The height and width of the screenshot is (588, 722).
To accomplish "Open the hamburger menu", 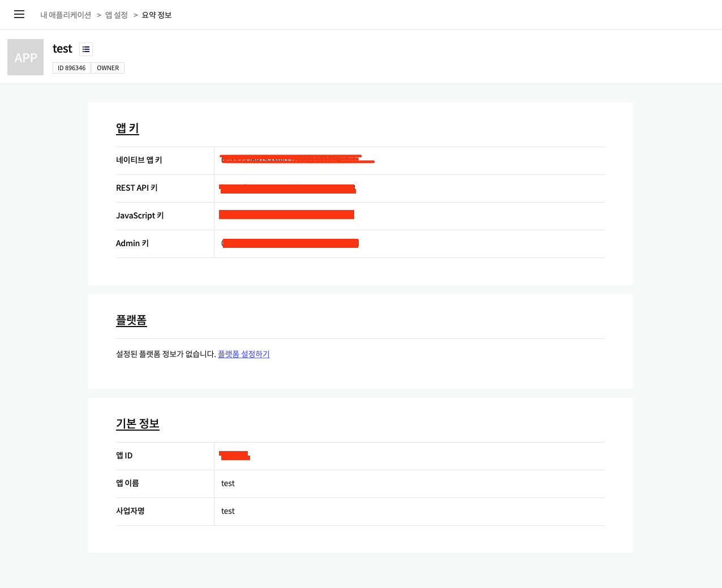I will pos(19,14).
